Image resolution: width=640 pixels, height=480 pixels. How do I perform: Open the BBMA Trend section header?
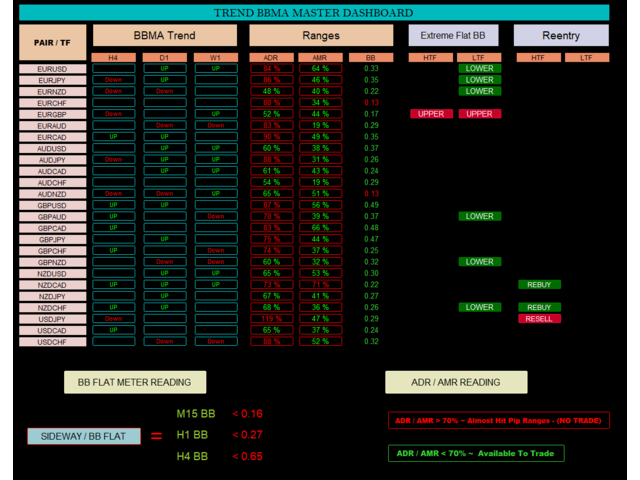[x=165, y=36]
